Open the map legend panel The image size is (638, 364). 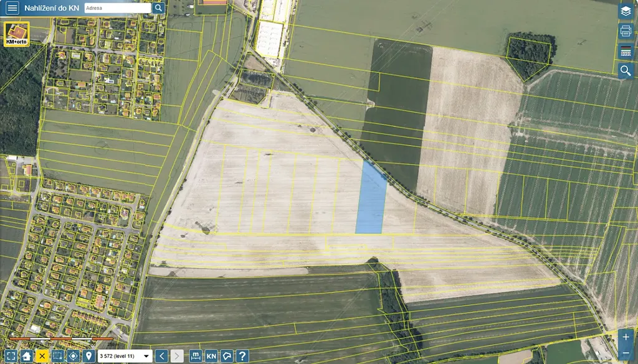point(626,51)
